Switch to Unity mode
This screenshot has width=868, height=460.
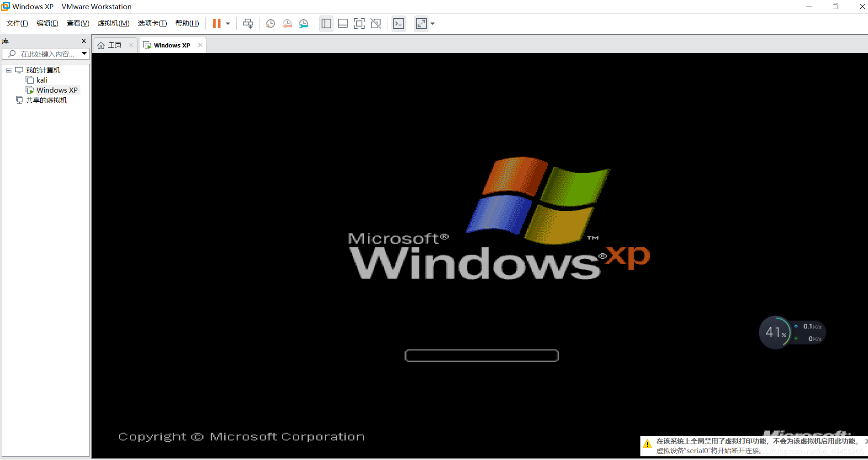376,24
